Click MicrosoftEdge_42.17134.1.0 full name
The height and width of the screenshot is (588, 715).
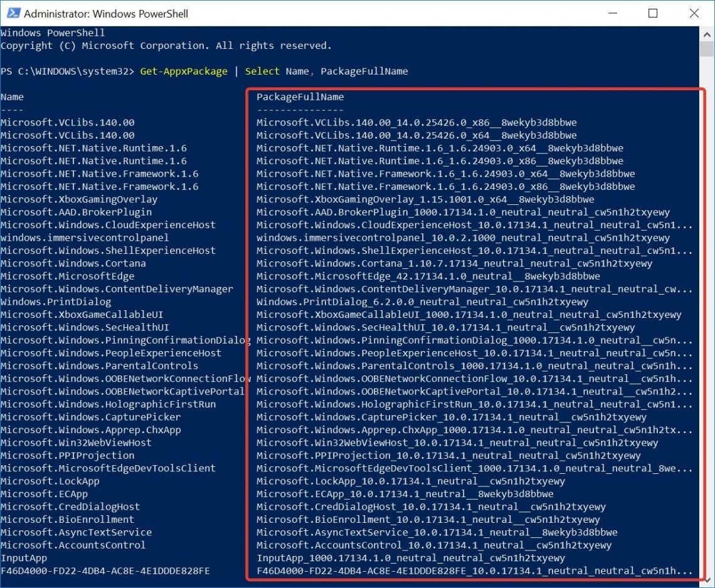tap(428, 276)
